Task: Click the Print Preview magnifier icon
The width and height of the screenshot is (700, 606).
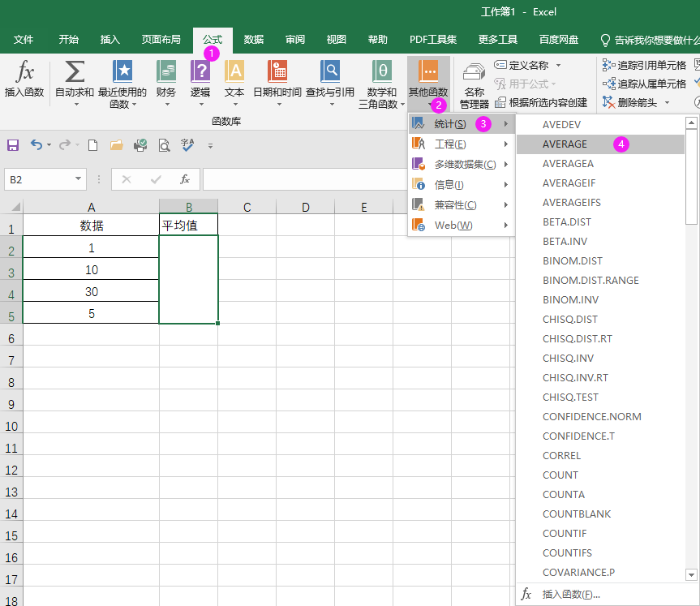Action: 165,145
